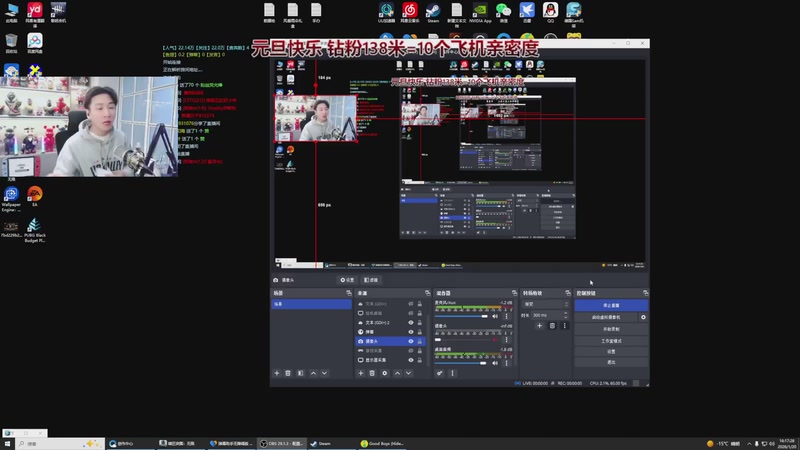This screenshot has height=450, width=800.
Task: Open the EA app desktop icon
Action: coord(35,196)
